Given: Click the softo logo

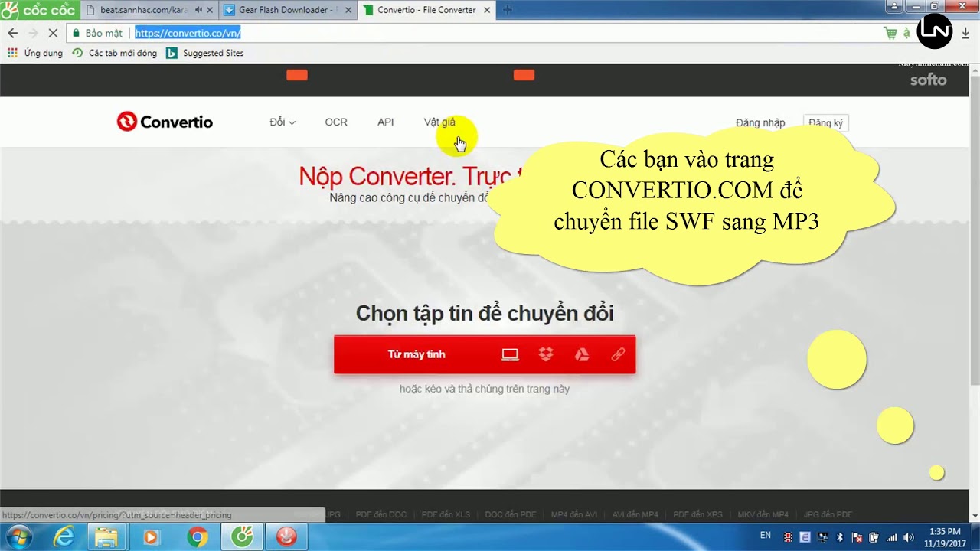Looking at the screenshot, I should click(x=928, y=80).
